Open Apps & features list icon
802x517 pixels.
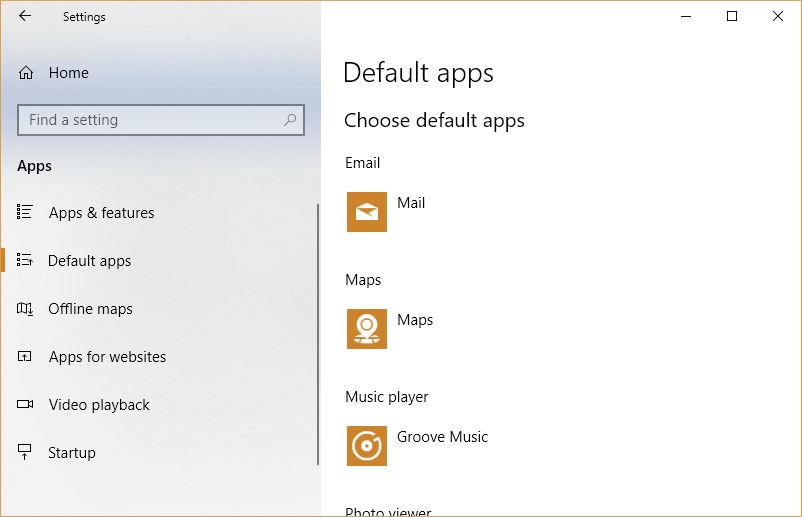click(25, 212)
